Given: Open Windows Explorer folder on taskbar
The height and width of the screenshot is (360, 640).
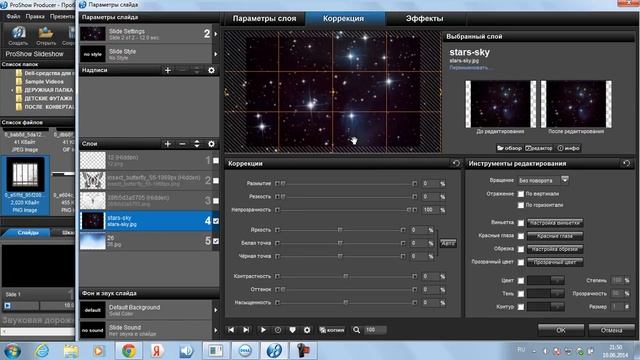Looking at the screenshot, I should tap(71, 351).
